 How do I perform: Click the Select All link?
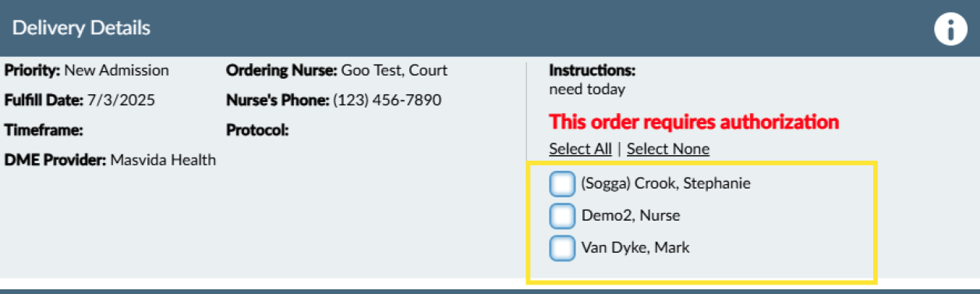(580, 149)
